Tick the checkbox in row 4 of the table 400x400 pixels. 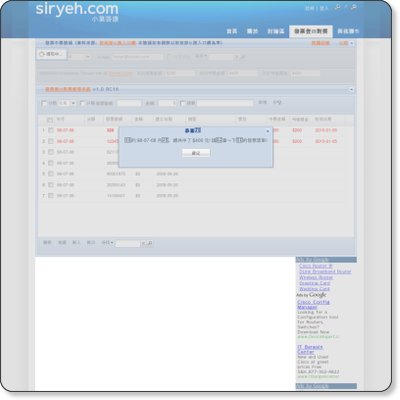coord(51,163)
